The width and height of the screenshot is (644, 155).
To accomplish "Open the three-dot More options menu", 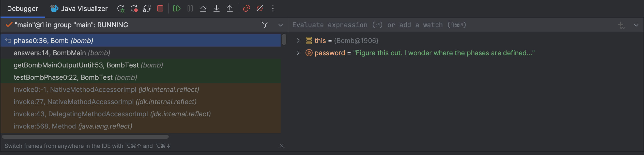I will pos(273,8).
